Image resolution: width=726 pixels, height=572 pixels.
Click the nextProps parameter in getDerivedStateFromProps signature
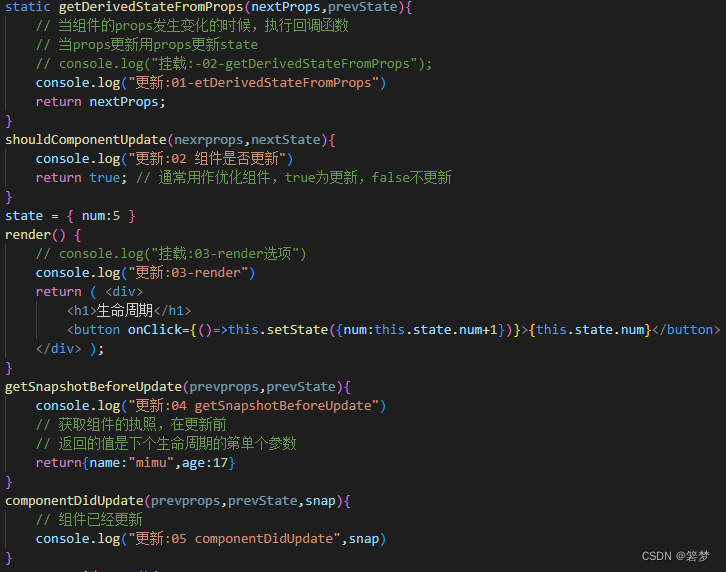[x=286, y=7]
